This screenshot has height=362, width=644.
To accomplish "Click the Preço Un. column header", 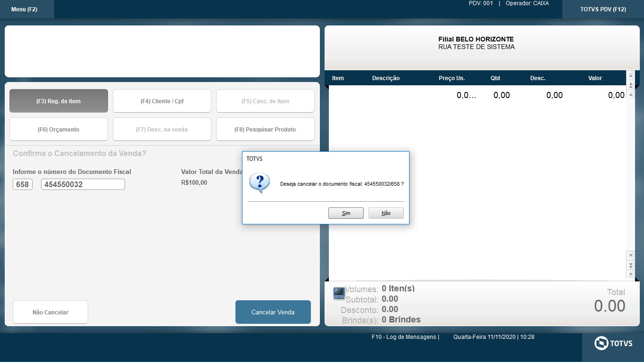I will 452,78.
